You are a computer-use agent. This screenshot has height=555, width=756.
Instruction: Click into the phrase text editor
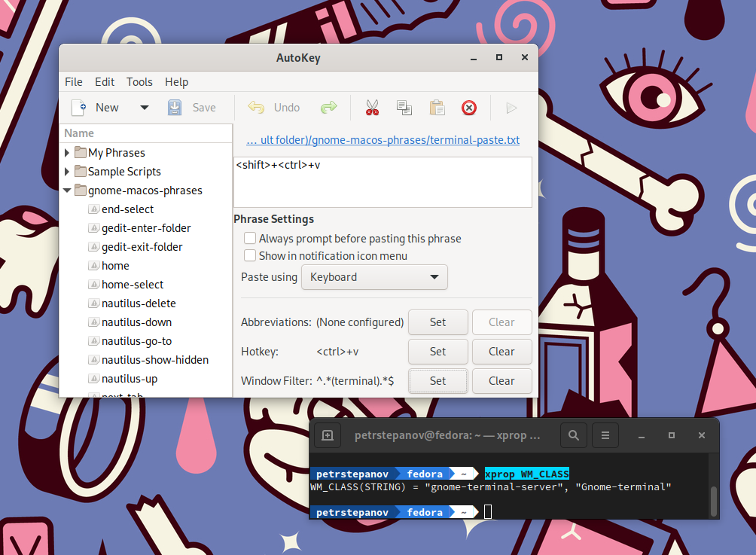[383, 181]
